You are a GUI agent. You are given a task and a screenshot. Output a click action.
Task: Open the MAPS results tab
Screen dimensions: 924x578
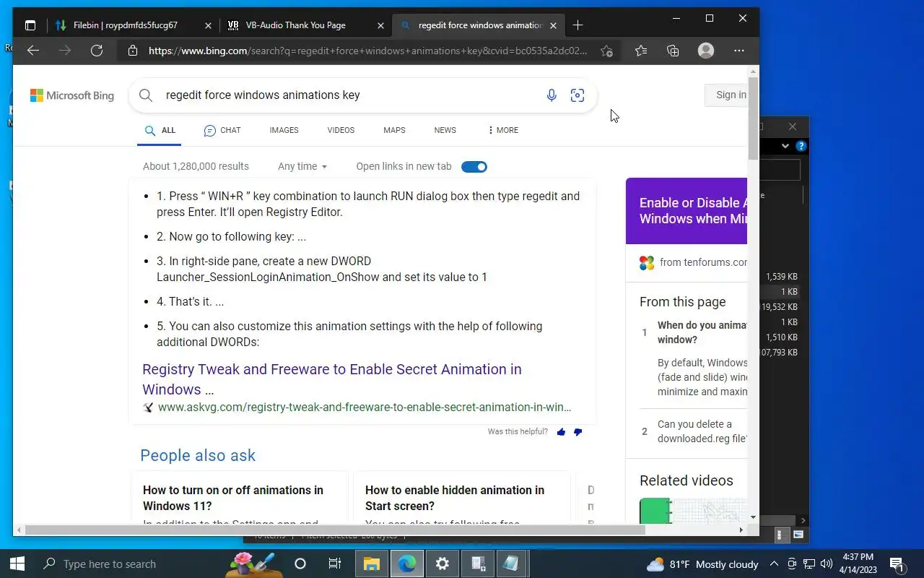394,130
